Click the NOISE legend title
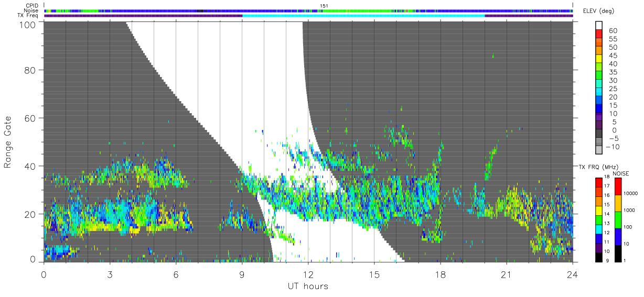 [x=621, y=173]
